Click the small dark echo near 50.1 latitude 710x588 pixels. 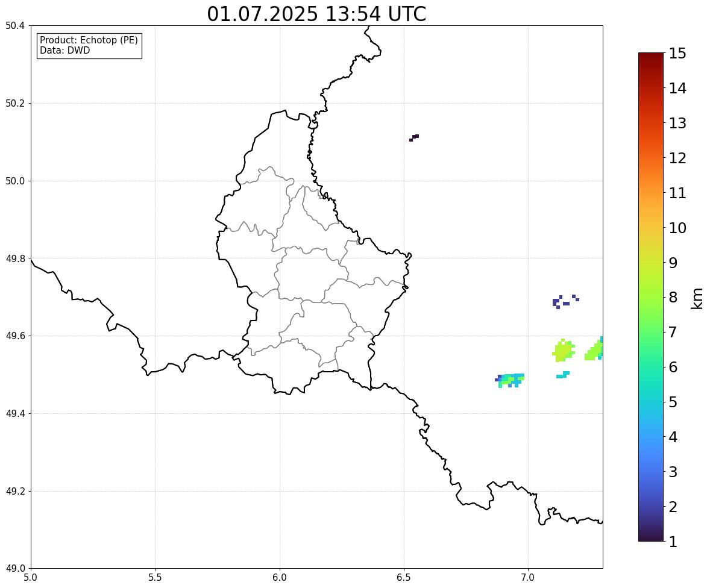(x=414, y=137)
